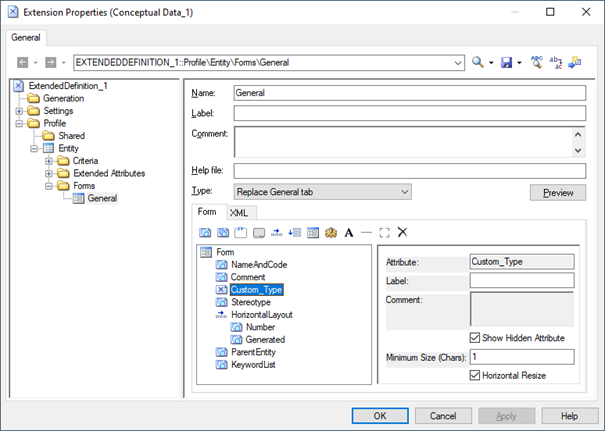Click the Add Method Push Button icon

click(x=330, y=232)
